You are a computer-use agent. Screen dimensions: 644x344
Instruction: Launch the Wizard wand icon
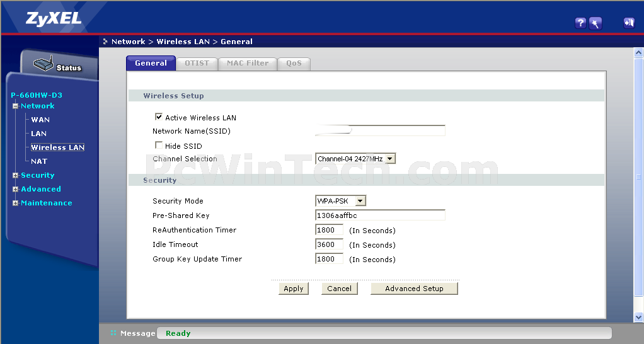point(595,23)
